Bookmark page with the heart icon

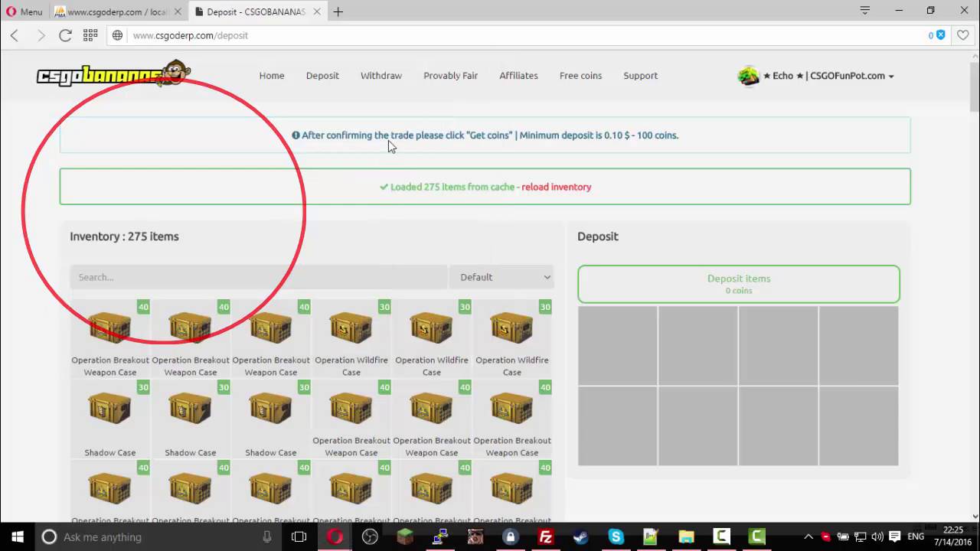click(963, 35)
